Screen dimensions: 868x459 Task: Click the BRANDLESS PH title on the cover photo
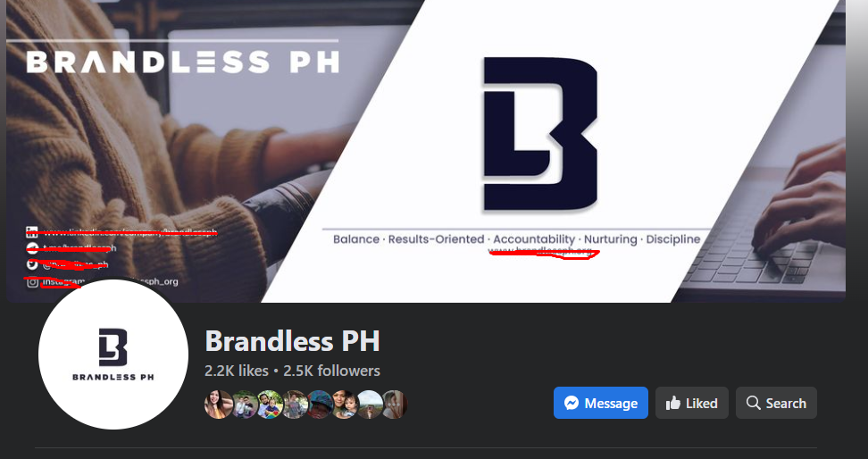click(183, 63)
